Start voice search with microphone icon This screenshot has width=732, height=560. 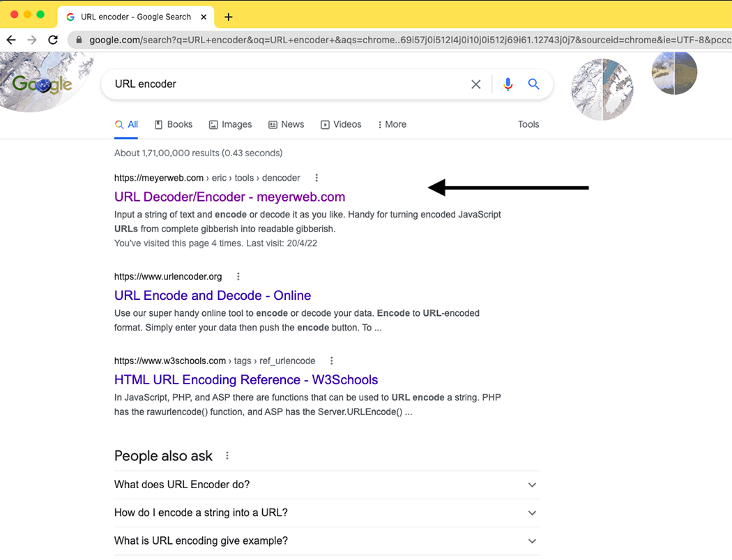pos(508,84)
